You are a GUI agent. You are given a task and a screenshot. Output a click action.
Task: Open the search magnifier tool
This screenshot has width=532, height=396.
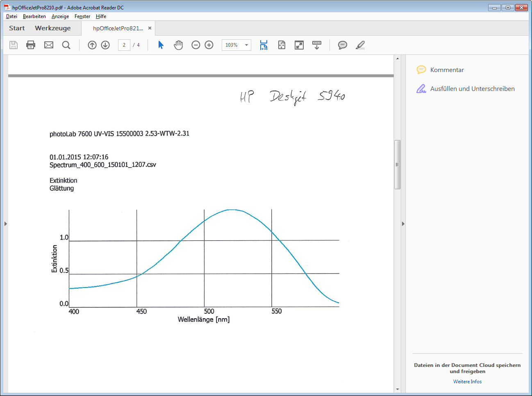[66, 45]
